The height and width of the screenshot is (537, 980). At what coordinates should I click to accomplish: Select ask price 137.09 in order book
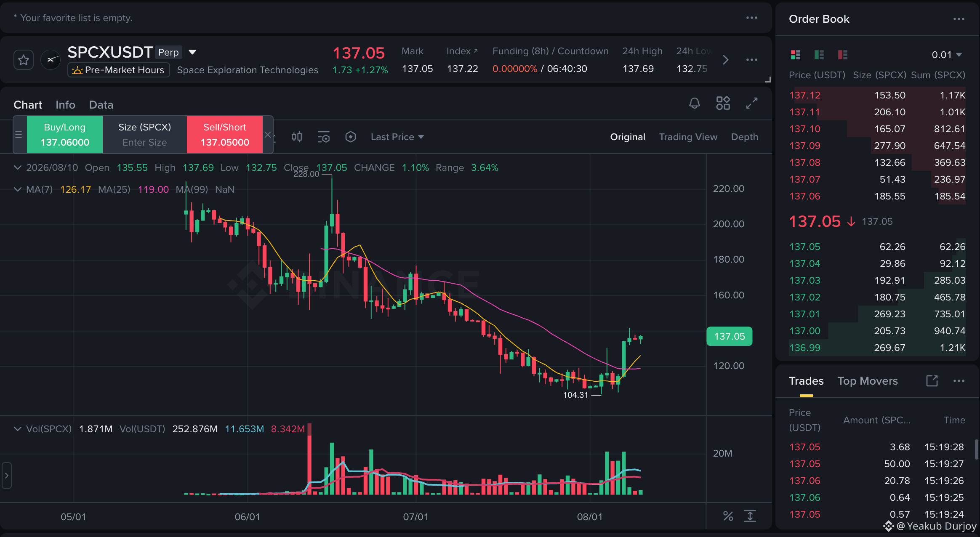[804, 146]
